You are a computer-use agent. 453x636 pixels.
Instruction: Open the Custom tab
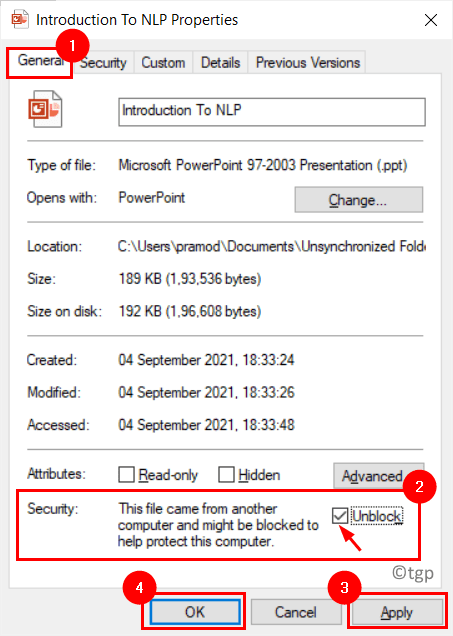pos(163,63)
